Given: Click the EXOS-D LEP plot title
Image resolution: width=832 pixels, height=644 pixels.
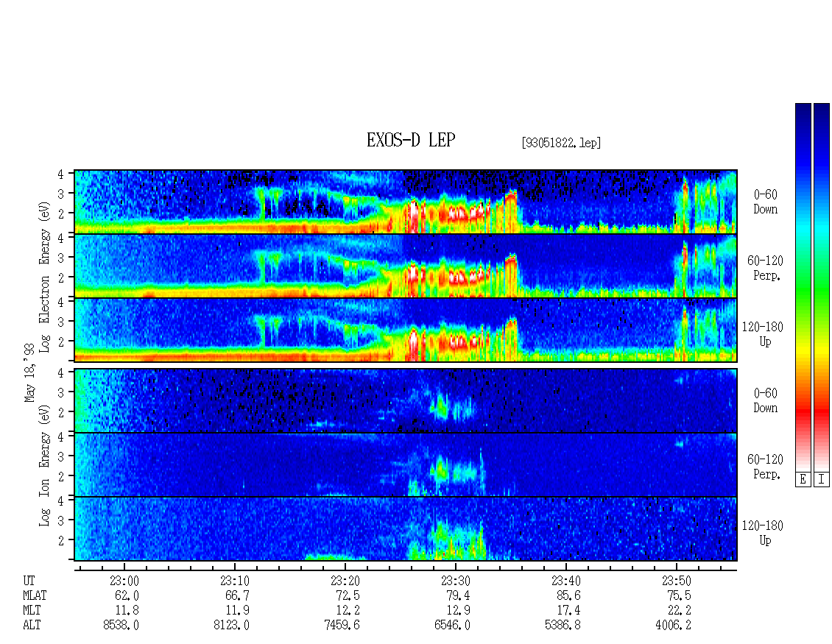Looking at the screenshot, I should coord(411,140).
